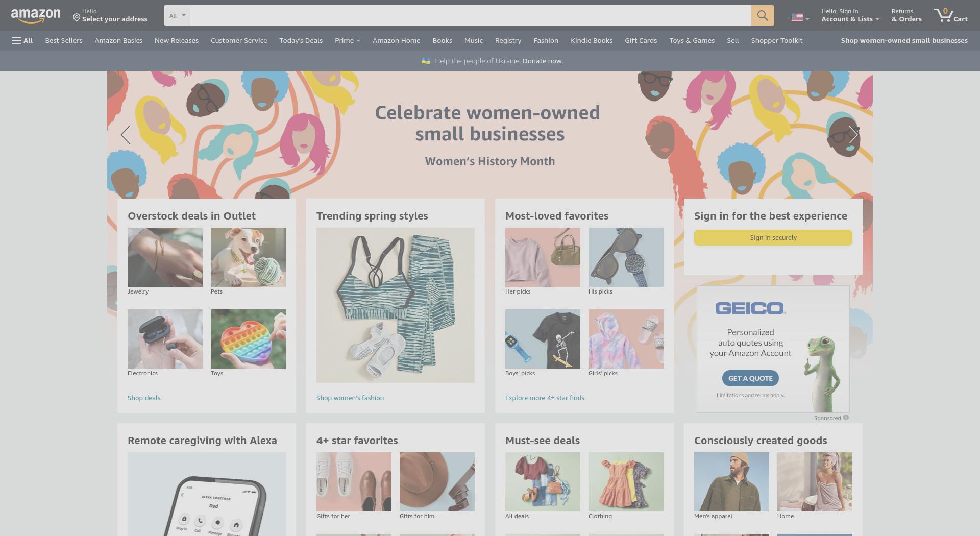Image resolution: width=980 pixels, height=536 pixels.
Task: Focus the main search input field
Action: click(x=471, y=15)
